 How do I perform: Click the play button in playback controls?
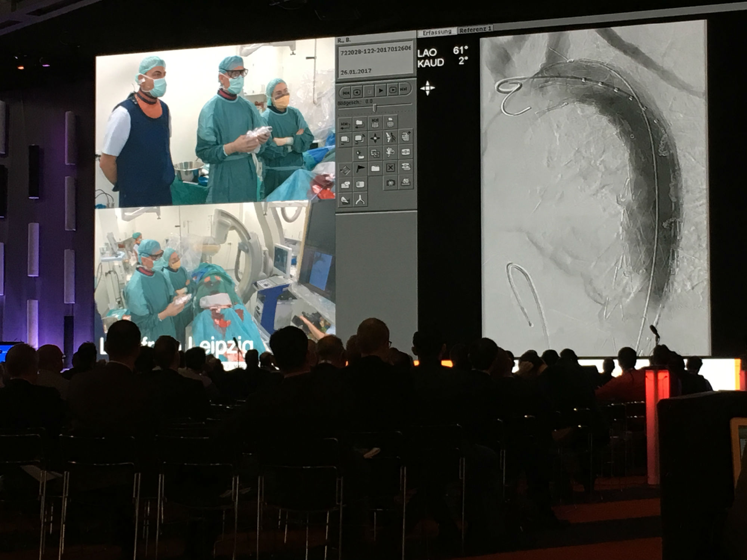pos(381,91)
